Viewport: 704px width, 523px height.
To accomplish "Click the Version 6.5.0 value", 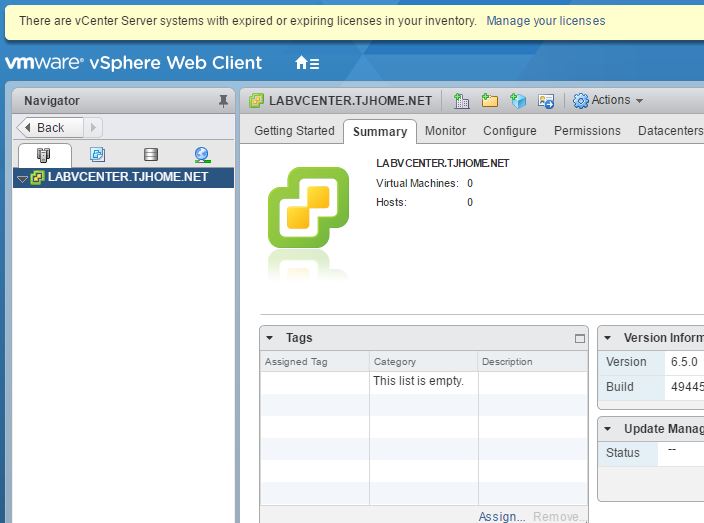I will click(684, 362).
